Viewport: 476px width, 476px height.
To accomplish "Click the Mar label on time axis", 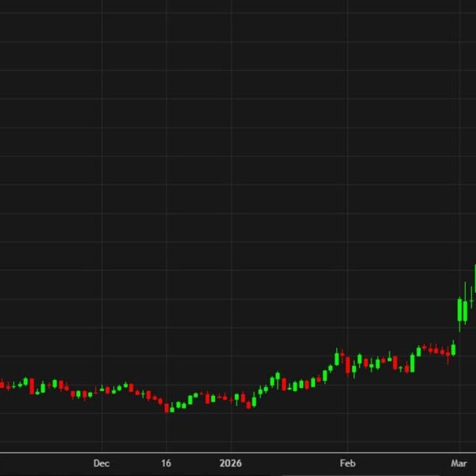I will pyautogui.click(x=459, y=462).
